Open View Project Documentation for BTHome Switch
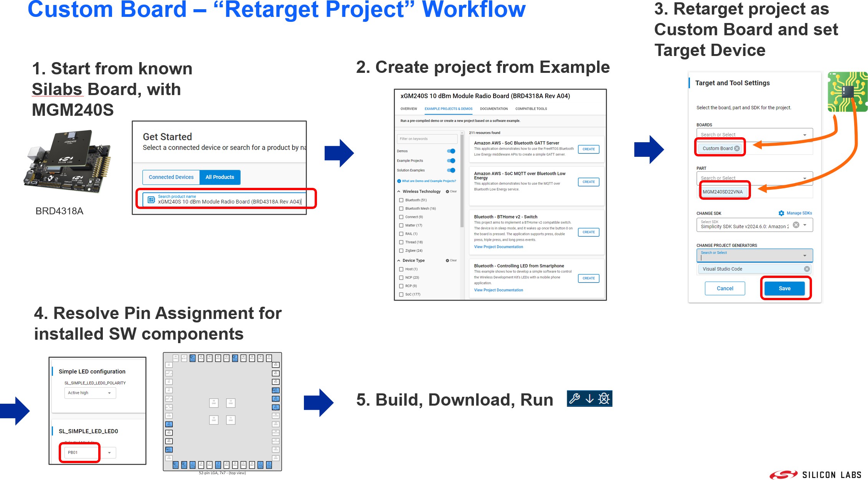 (498, 247)
